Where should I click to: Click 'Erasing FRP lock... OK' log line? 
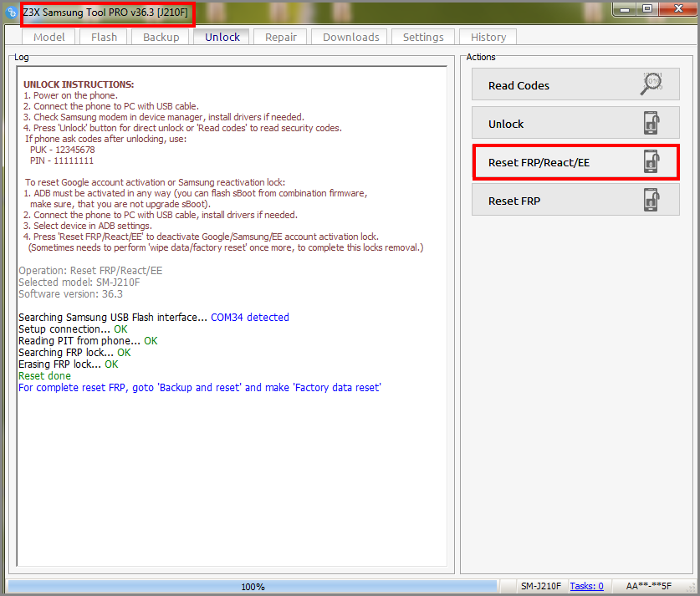coord(69,364)
